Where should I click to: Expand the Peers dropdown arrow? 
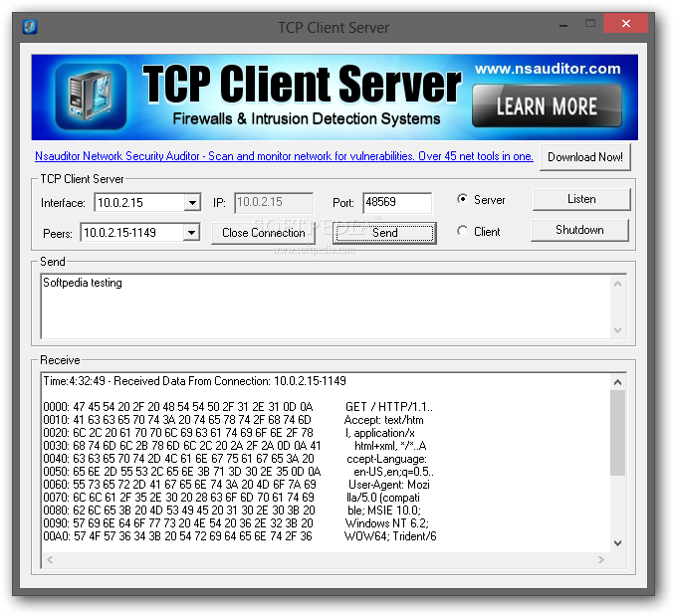(x=191, y=233)
